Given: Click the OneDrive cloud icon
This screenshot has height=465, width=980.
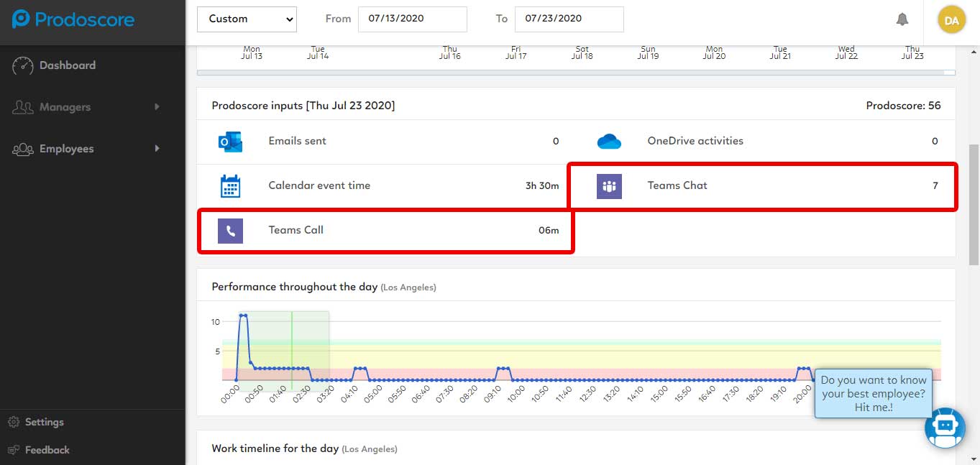Looking at the screenshot, I should point(609,142).
